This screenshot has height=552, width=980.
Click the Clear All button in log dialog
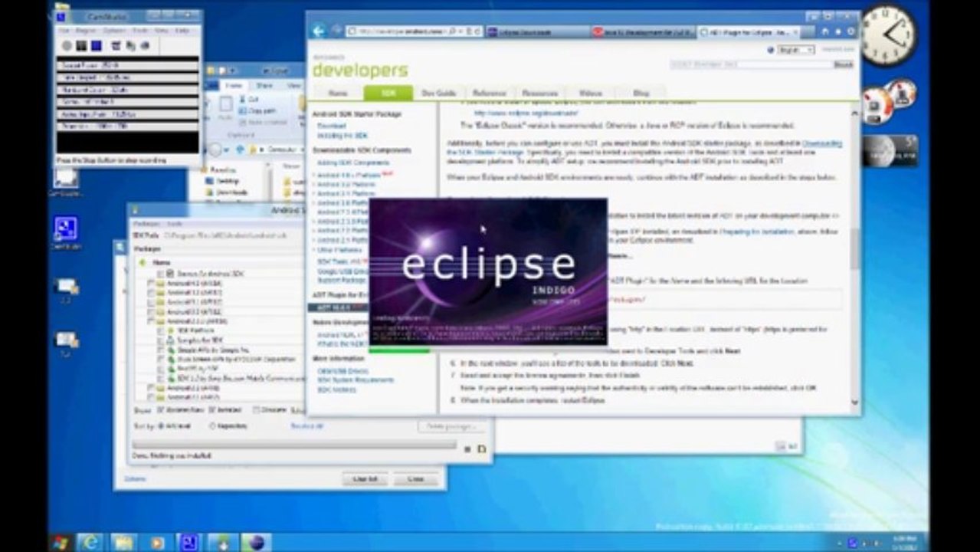point(365,479)
